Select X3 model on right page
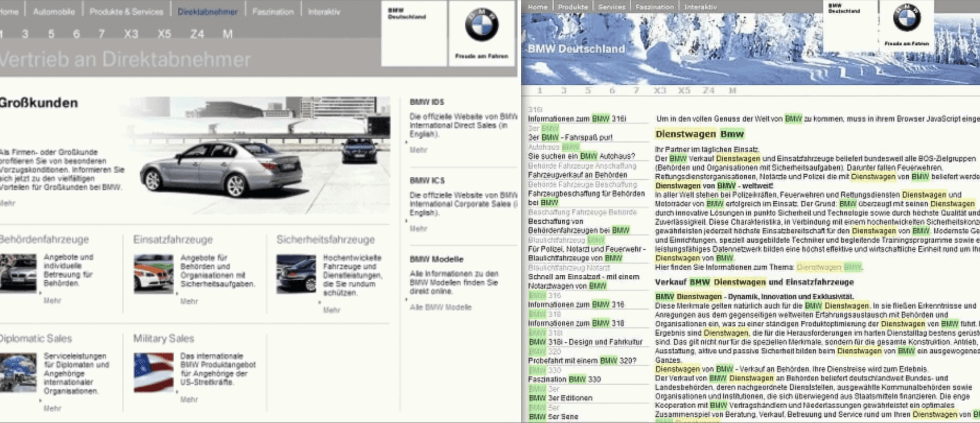Screen dimensions: 980x423 [x=660, y=90]
